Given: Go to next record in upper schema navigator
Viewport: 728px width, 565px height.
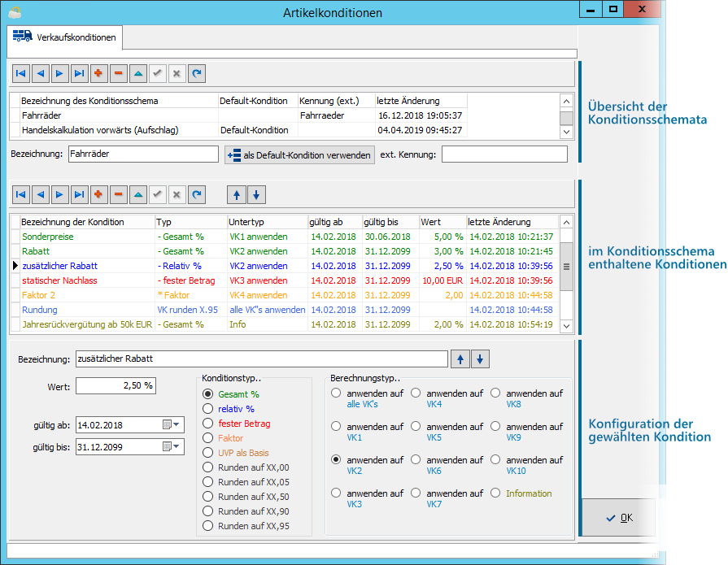Looking at the screenshot, I should coord(60,73).
